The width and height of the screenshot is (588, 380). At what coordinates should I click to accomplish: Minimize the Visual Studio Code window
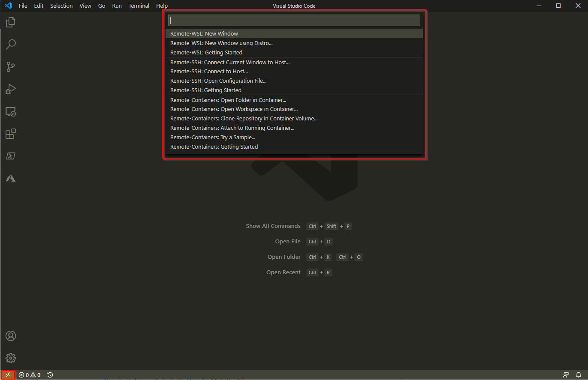tap(539, 6)
